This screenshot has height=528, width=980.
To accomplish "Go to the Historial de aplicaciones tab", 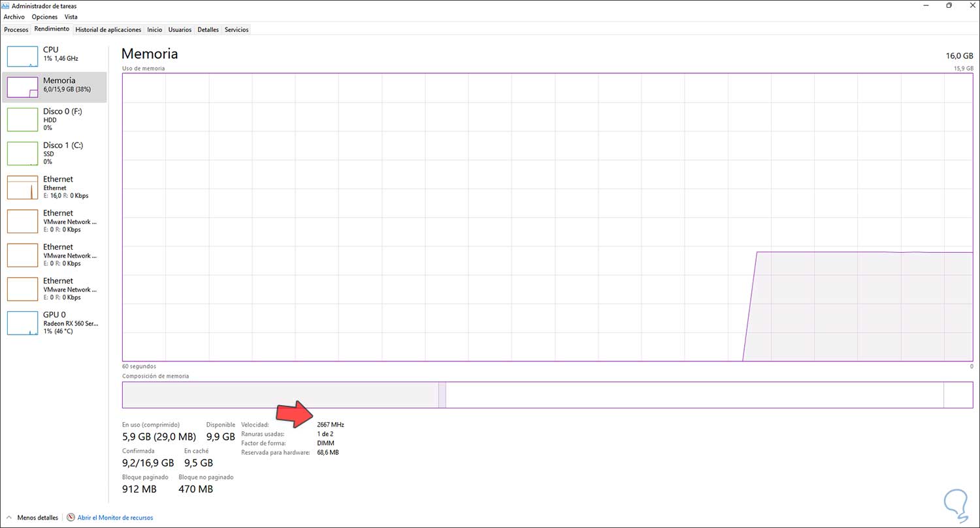I will (x=108, y=29).
